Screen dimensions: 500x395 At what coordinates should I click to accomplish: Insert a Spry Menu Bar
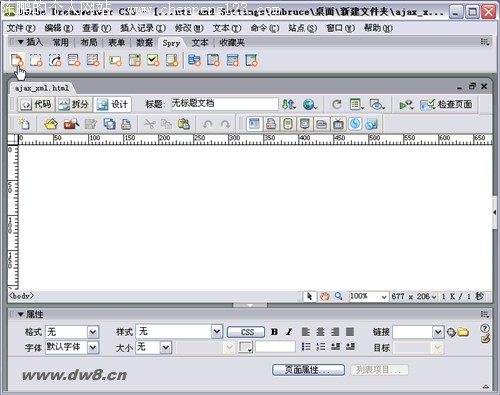(194, 60)
